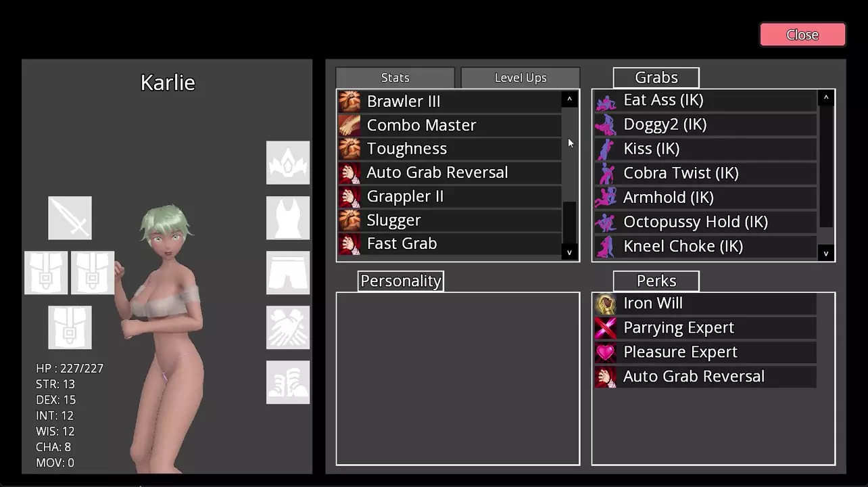Open the crown headgear equipment slot
This screenshot has width=868, height=487.
click(x=288, y=163)
